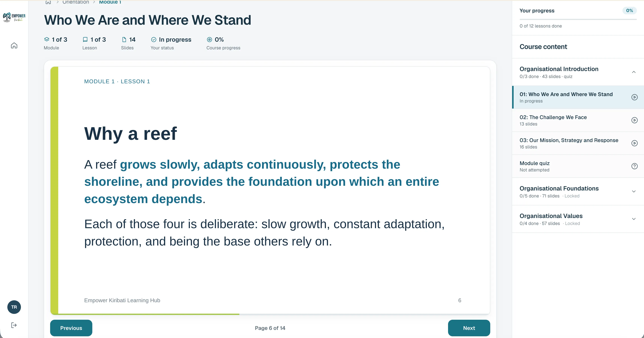Click the logout icon in sidebar

pyautogui.click(x=14, y=325)
